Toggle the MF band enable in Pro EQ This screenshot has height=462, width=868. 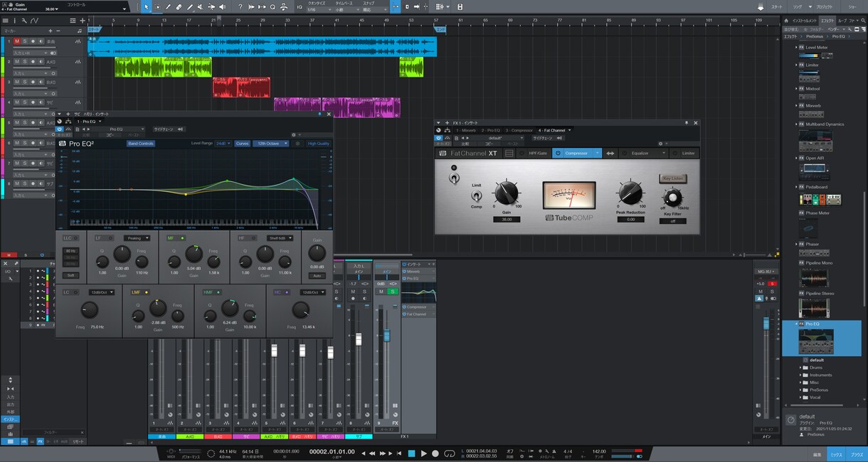[182, 238]
